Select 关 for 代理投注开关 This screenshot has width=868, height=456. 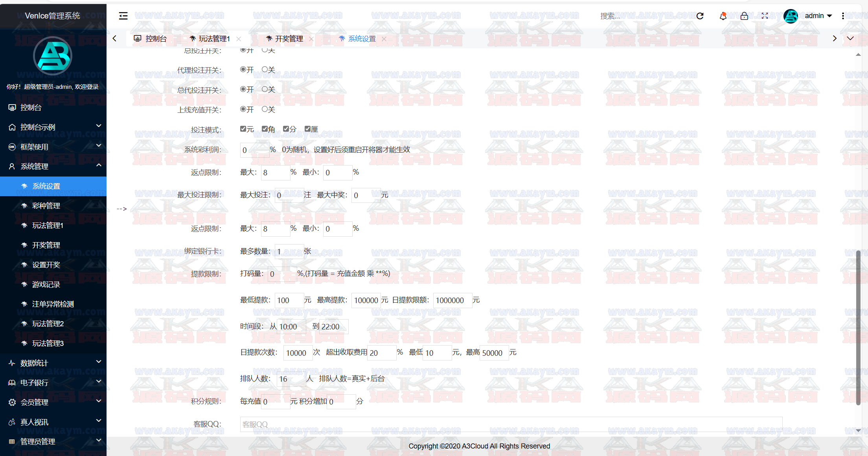click(x=265, y=69)
